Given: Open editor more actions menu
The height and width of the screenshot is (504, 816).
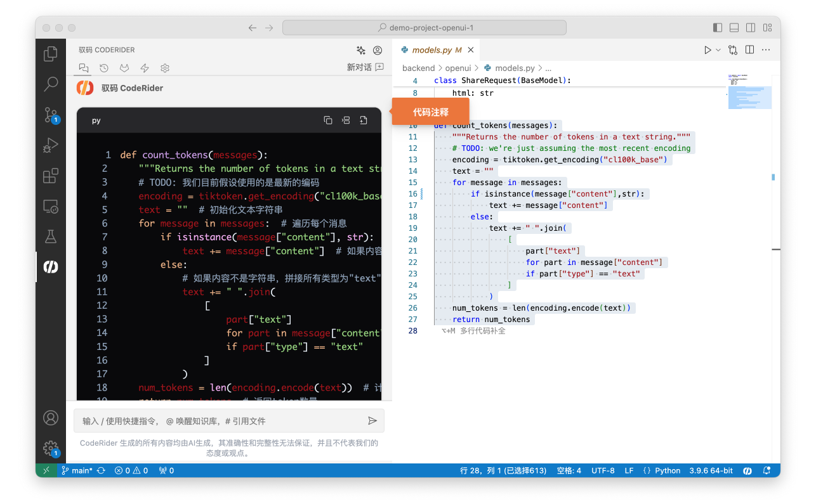Looking at the screenshot, I should [x=766, y=50].
